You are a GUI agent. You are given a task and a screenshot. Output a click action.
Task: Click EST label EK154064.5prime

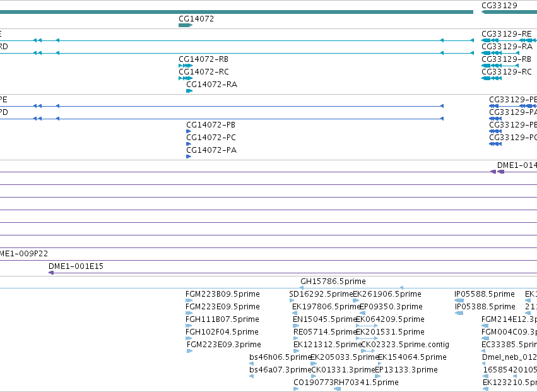(x=412, y=357)
